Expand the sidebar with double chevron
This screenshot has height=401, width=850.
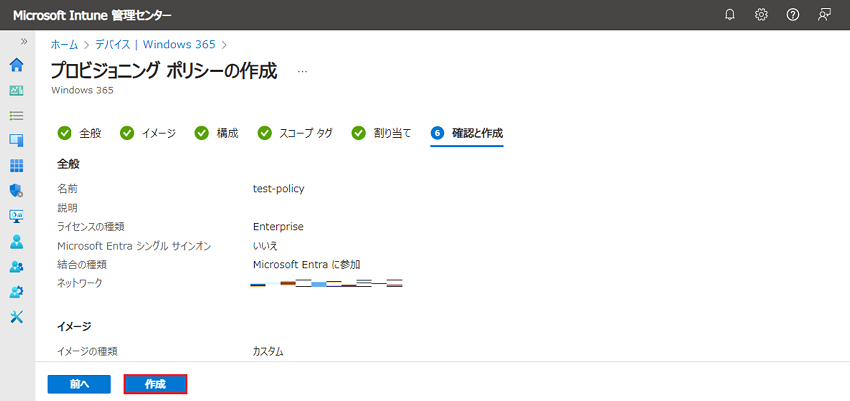[24, 41]
